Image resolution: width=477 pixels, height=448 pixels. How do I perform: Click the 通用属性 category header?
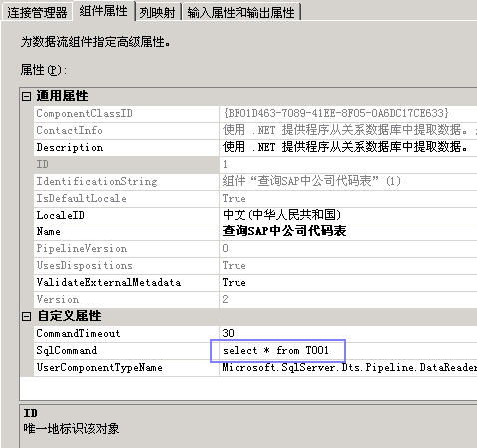(62, 96)
